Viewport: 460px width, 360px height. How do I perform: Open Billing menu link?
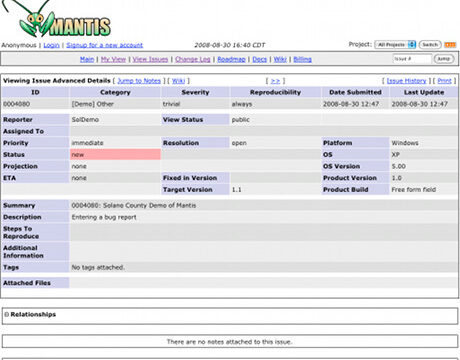point(302,59)
